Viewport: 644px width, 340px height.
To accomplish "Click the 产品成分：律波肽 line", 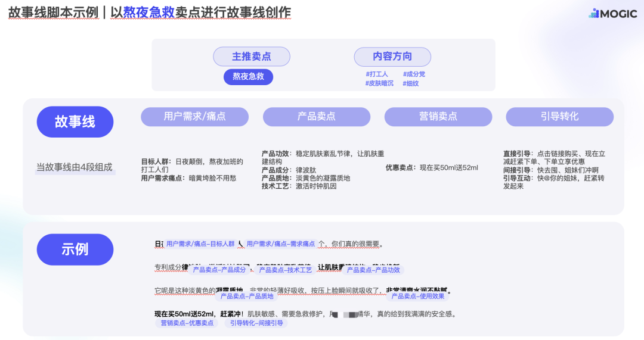I will pyautogui.click(x=289, y=170).
